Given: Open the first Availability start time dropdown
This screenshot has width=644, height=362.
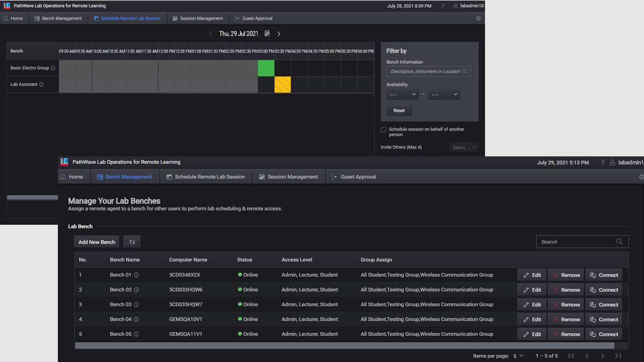Looking at the screenshot, I should point(402,95).
